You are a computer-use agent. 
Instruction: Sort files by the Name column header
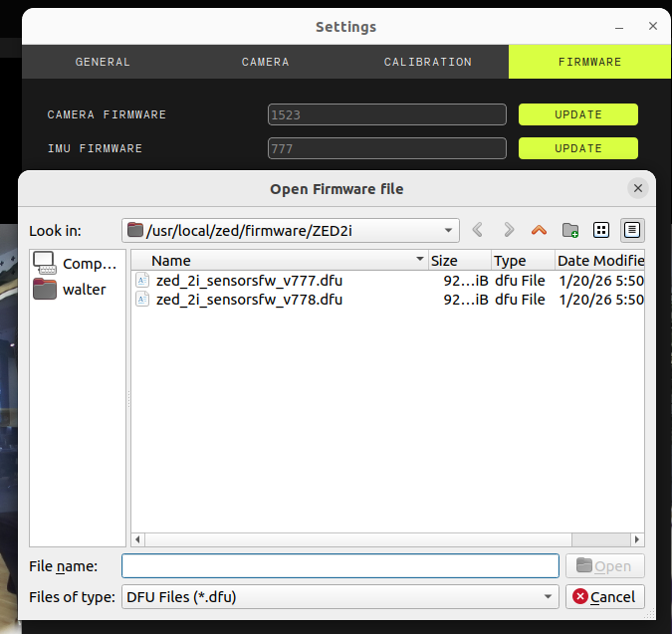(x=279, y=261)
